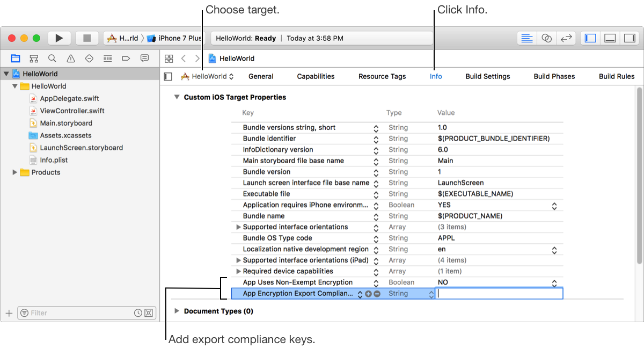Screen dimensions: 644x349
Task: Run the app with the Play button
Action: [x=60, y=38]
